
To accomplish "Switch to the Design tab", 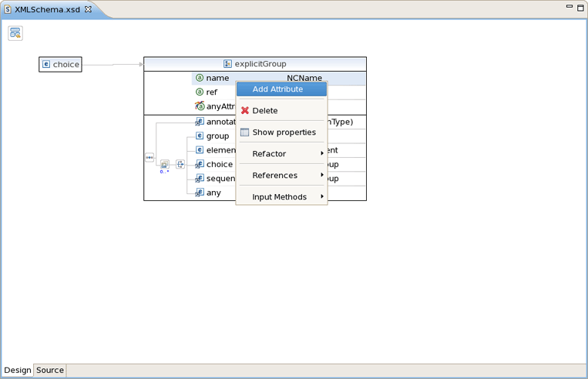I will click(18, 371).
